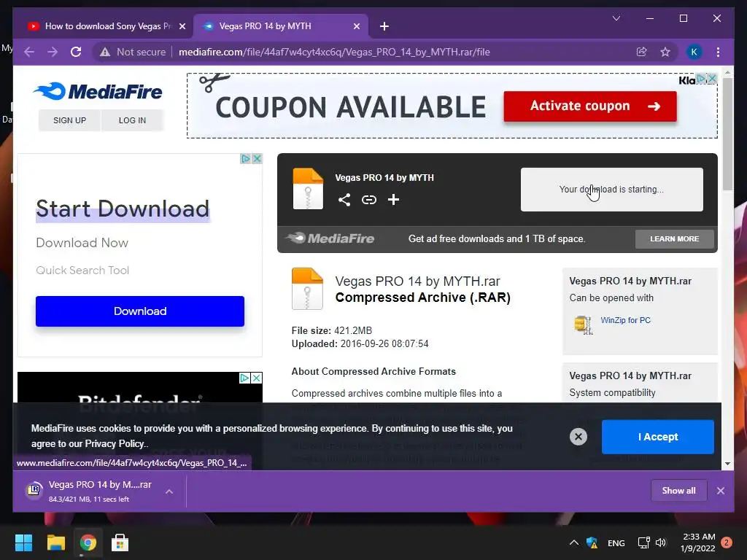Click the Quick Search Tool ad text
Screen dimensions: 747x560
(82, 271)
